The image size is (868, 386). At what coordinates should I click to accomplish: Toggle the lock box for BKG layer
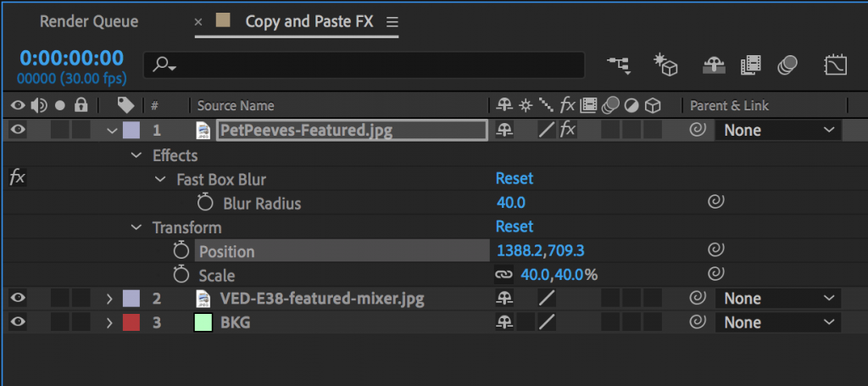point(81,322)
